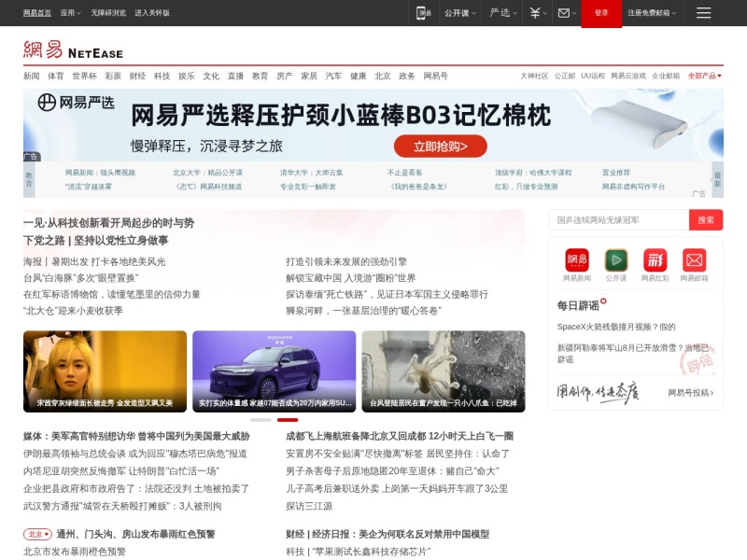Click 清华大学：大师云集 promo link
Viewport: 747px width, 560px height.
pyautogui.click(x=311, y=173)
